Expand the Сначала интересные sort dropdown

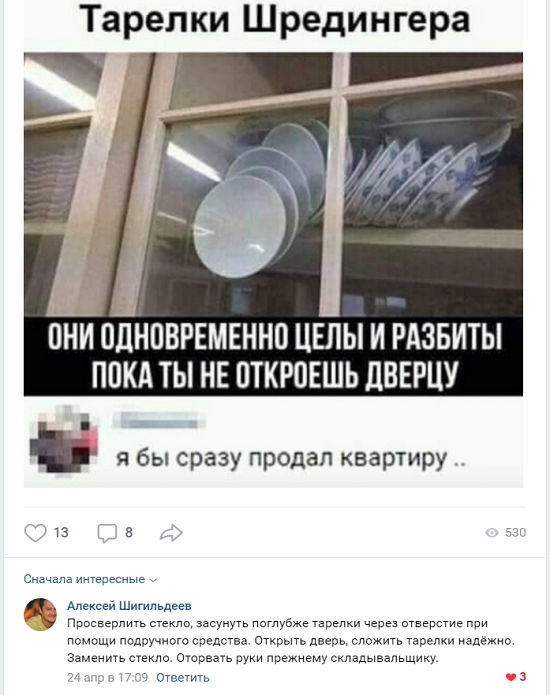tap(90, 579)
